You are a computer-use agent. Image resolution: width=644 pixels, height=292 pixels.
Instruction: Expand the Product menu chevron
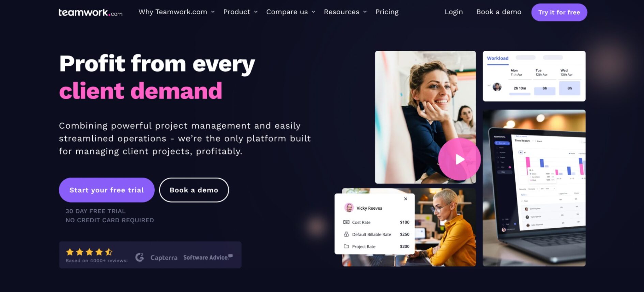pos(256,12)
